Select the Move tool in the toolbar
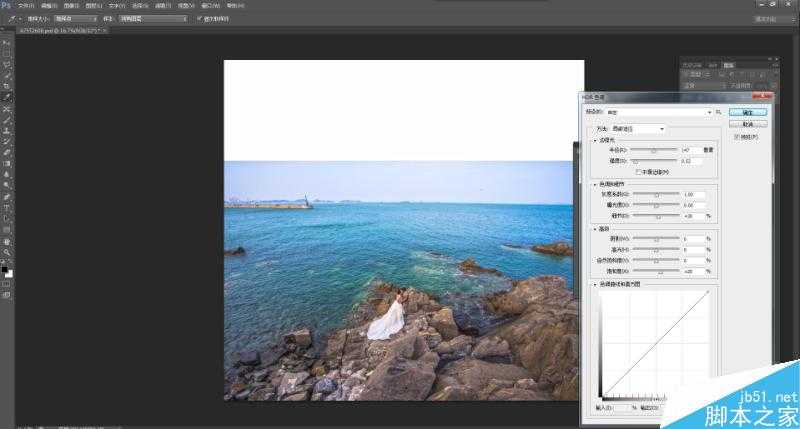The image size is (800, 429). pos(7,44)
